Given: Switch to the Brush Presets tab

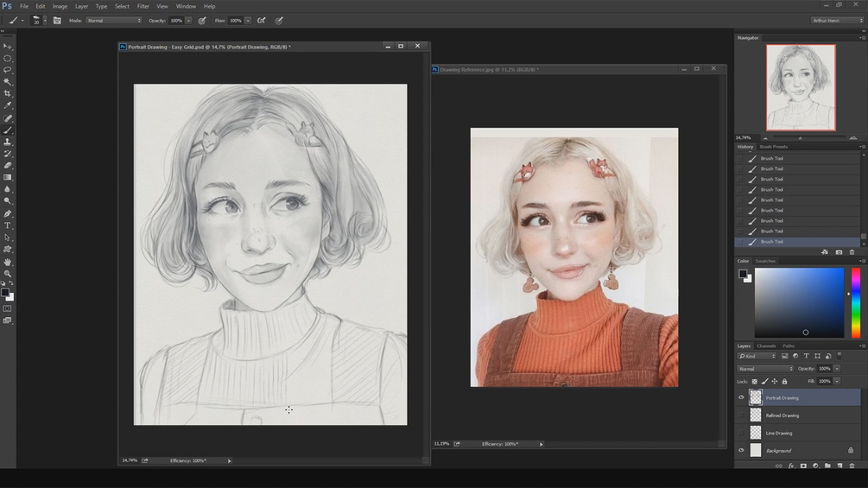Looking at the screenshot, I should [773, 147].
